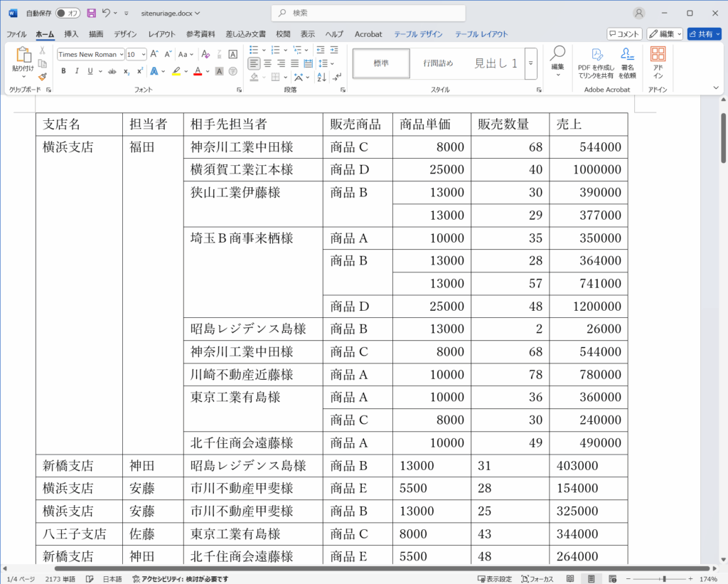Toggle Bold formatting

pos(63,71)
